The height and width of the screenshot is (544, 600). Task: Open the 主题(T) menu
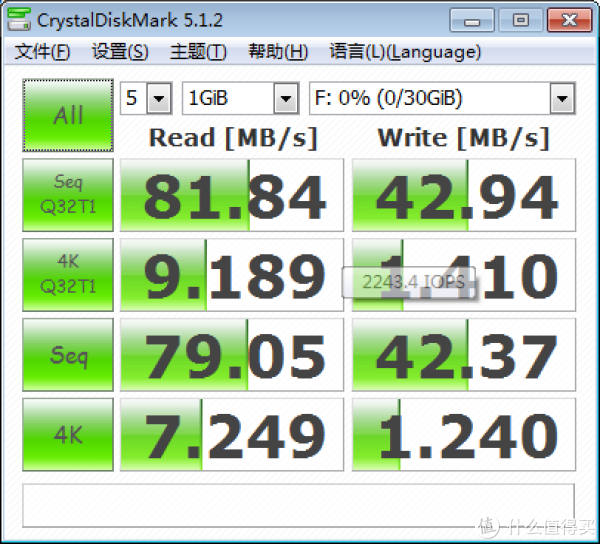click(198, 52)
